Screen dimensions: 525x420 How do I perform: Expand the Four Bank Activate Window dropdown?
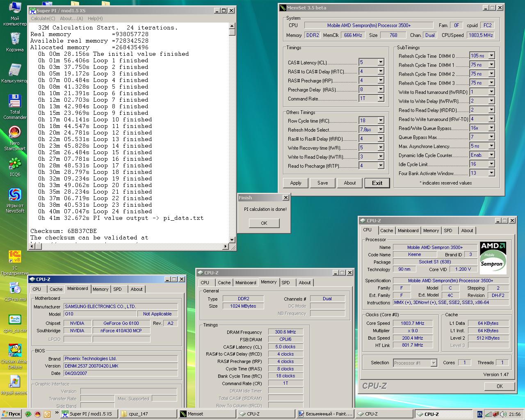tap(491, 173)
